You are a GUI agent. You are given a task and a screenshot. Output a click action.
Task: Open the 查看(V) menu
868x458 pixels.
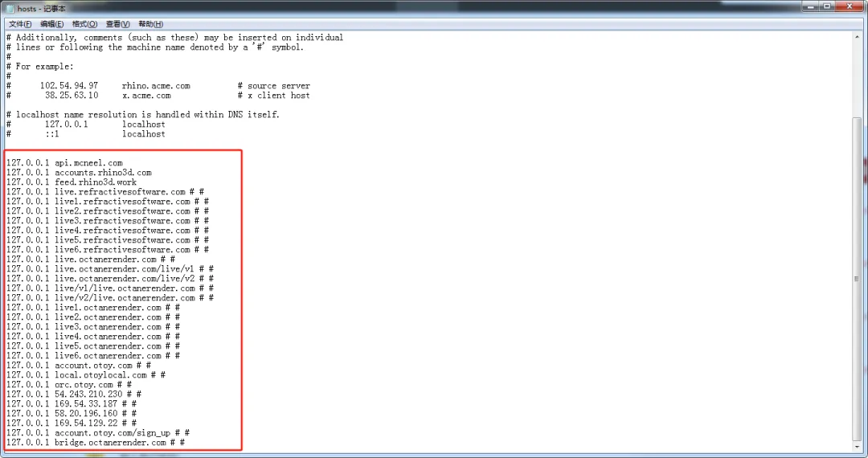pos(117,24)
